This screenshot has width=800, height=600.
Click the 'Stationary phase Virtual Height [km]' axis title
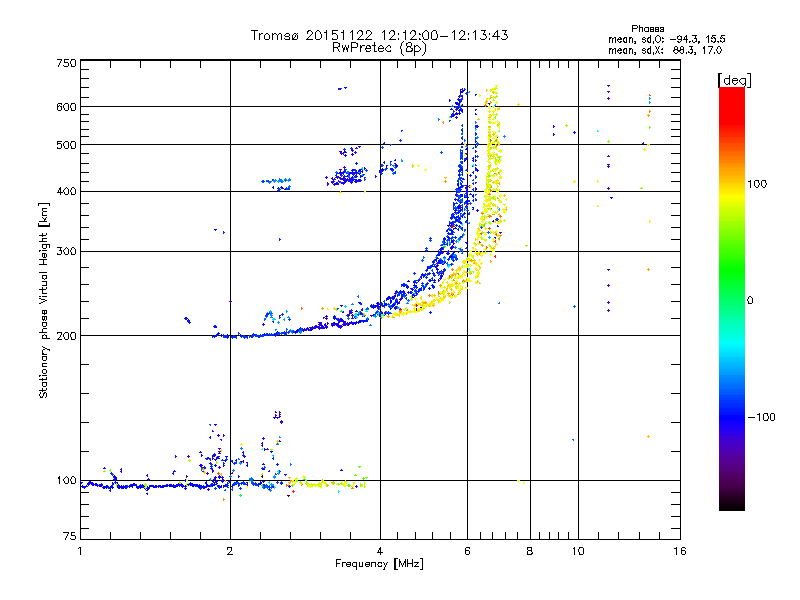click(43, 301)
